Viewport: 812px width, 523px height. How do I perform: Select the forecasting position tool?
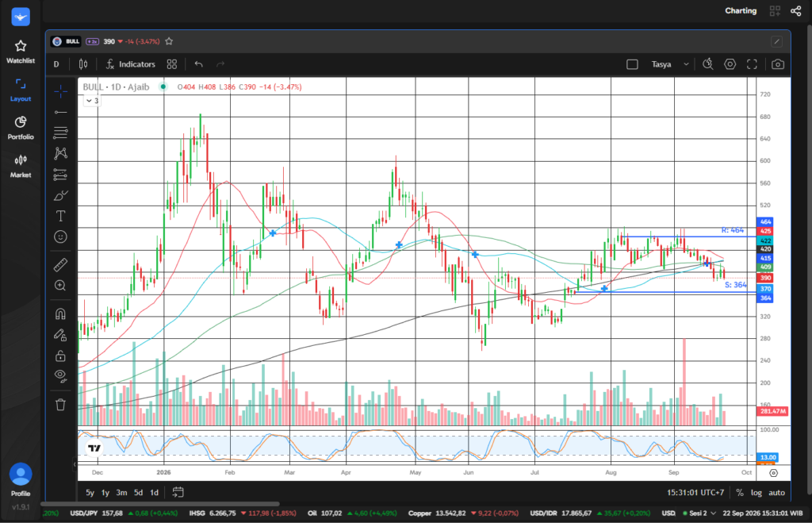point(60,175)
